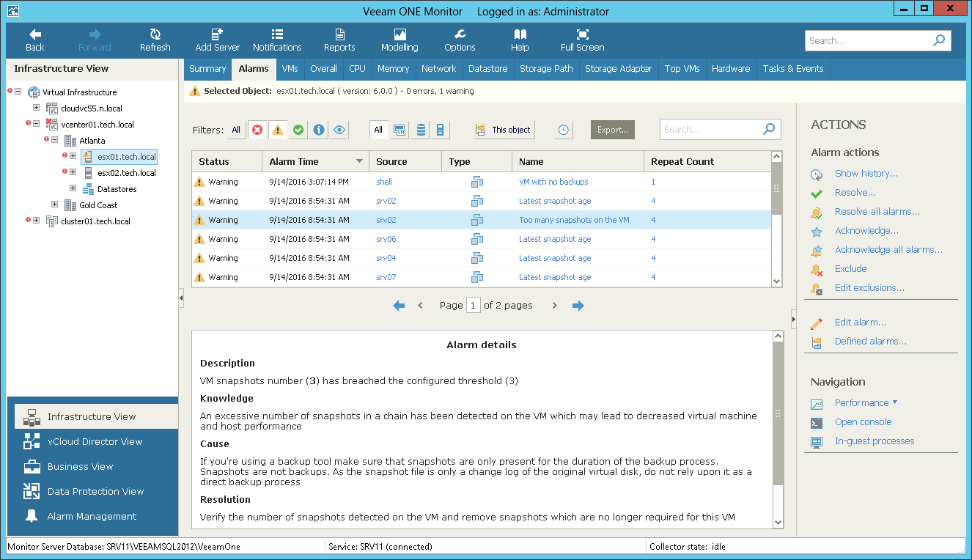
Task: Switch to the Tasks & Events tab
Action: (x=793, y=69)
